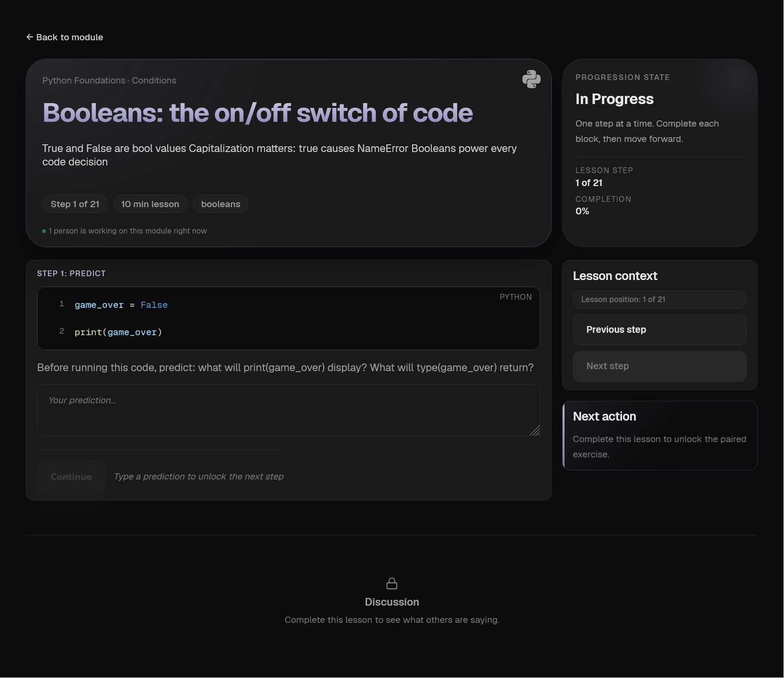This screenshot has width=784, height=678.
Task: Open the Previous step control
Action: coord(659,329)
